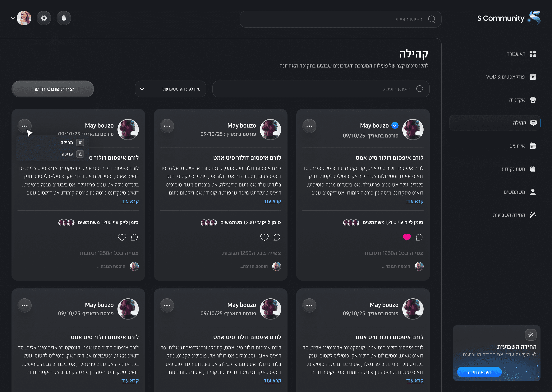Unlike the pink heart on first post
This screenshot has width=552, height=392.
407,237
